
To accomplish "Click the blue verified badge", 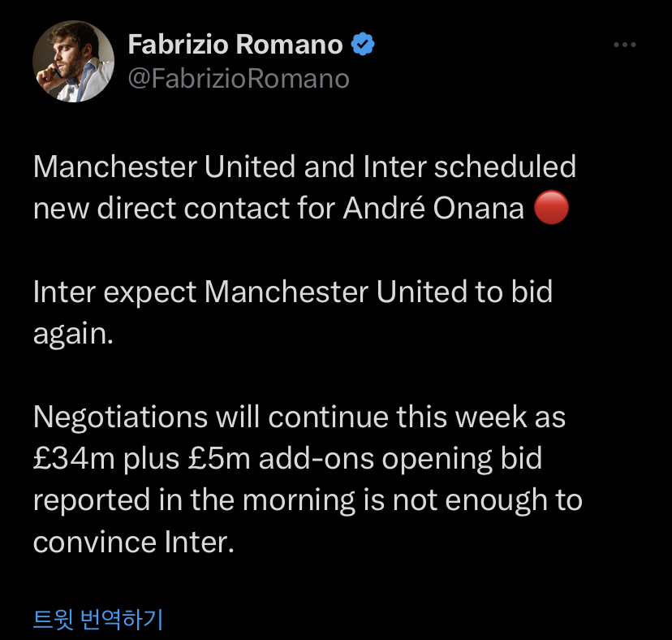I will pyautogui.click(x=363, y=44).
